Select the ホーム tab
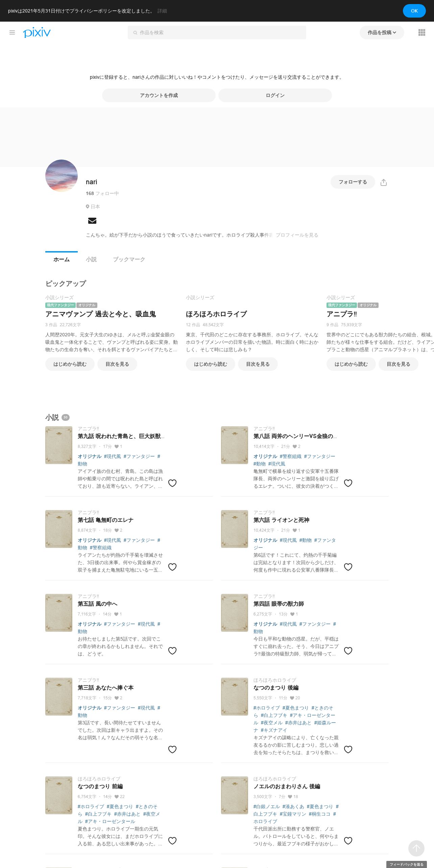The image size is (434, 868). point(62,259)
